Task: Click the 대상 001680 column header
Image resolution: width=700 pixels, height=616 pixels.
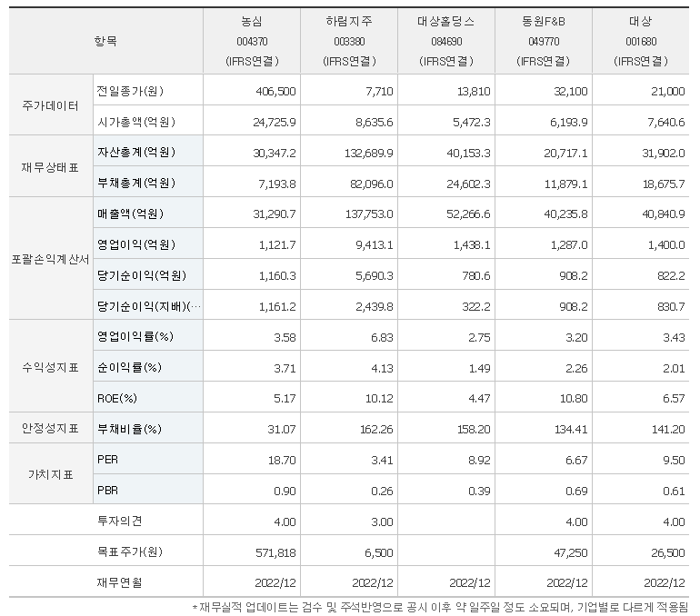Action: (x=641, y=41)
